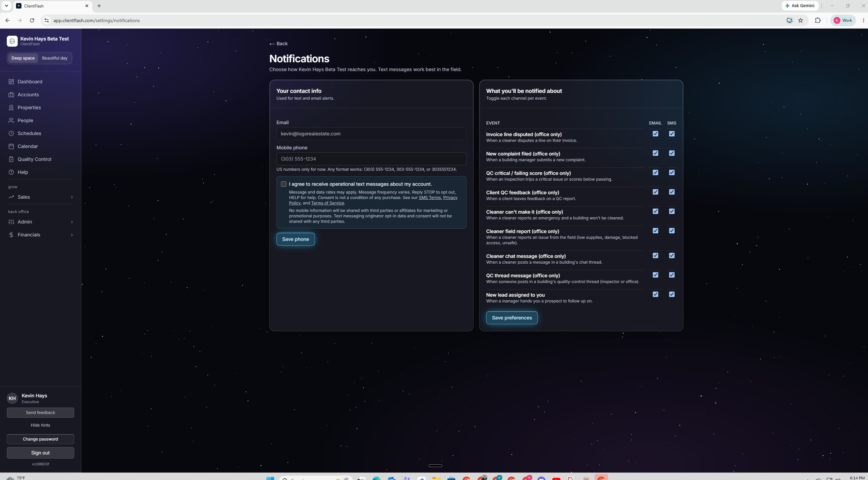Open Accounts via its briefcase icon

(11, 95)
